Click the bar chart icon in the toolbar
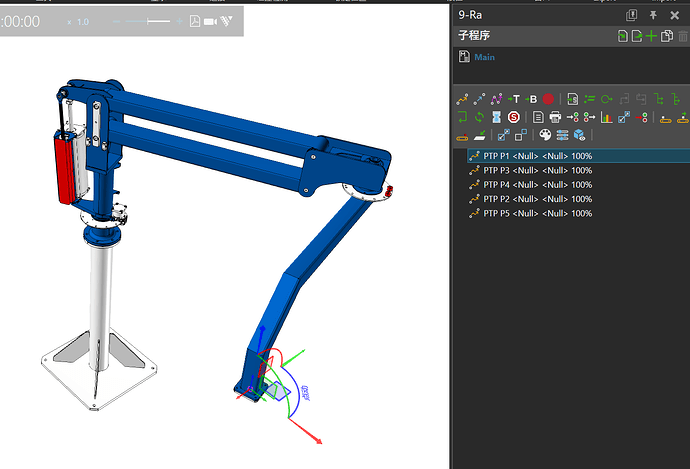Viewport: 690px width, 469px height. [x=605, y=117]
